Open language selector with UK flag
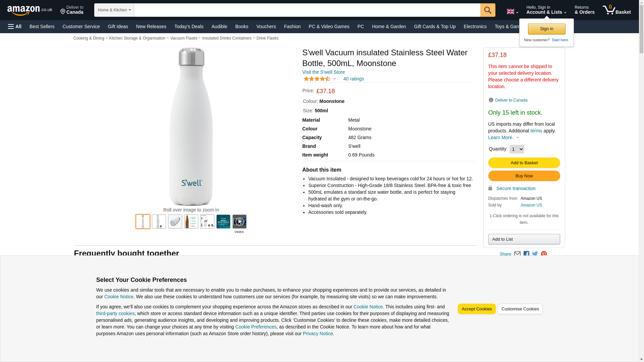 512,12
